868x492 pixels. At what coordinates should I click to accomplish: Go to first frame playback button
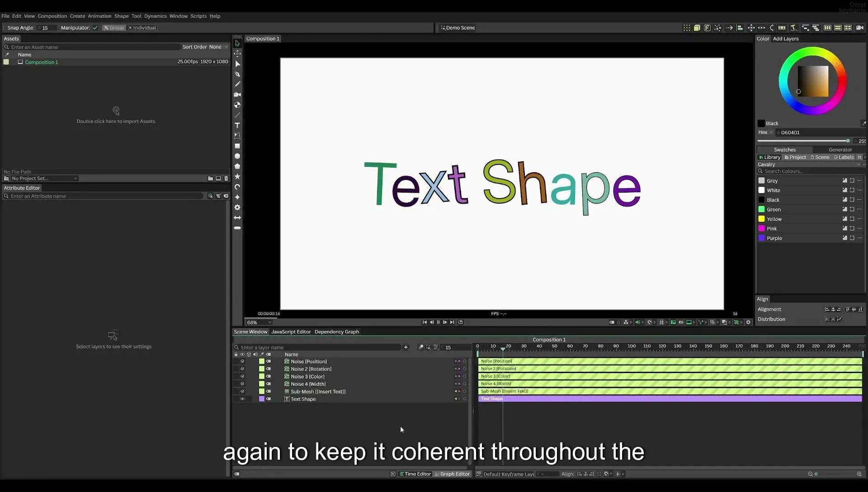click(x=425, y=322)
